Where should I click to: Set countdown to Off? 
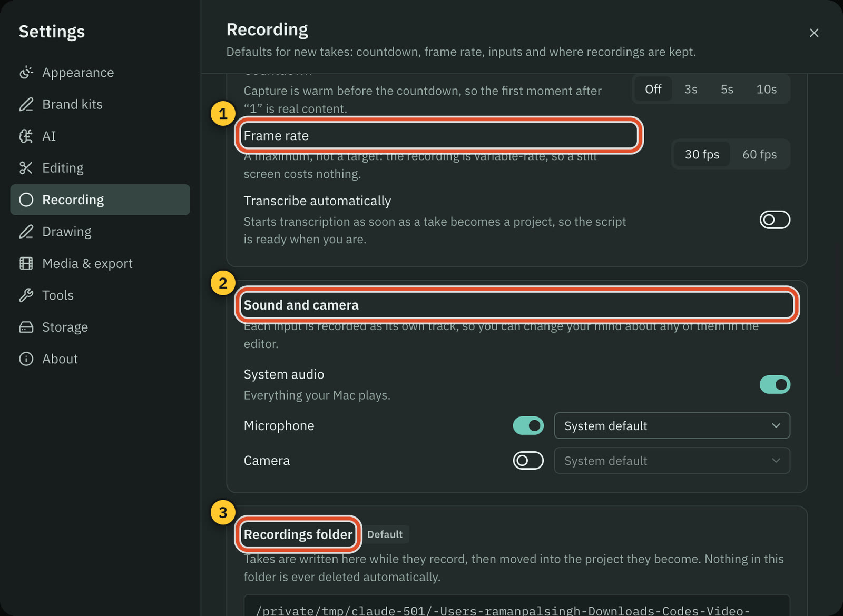(x=653, y=89)
